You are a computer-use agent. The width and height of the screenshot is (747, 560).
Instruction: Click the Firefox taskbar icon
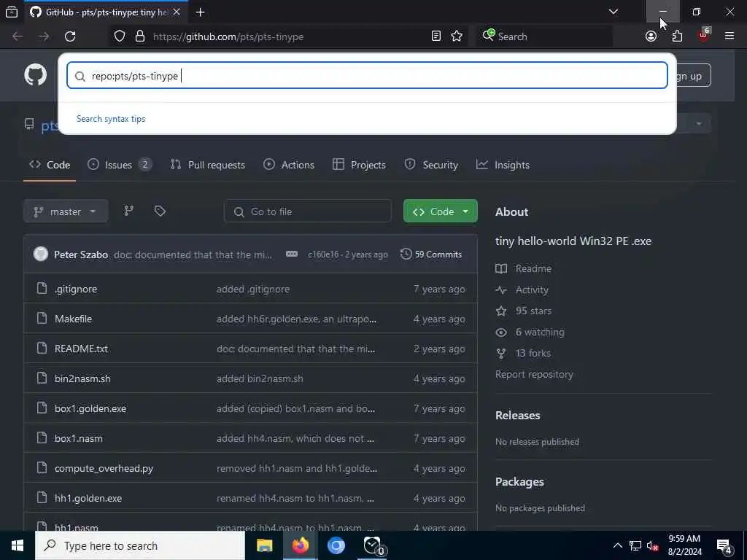tap(300, 545)
